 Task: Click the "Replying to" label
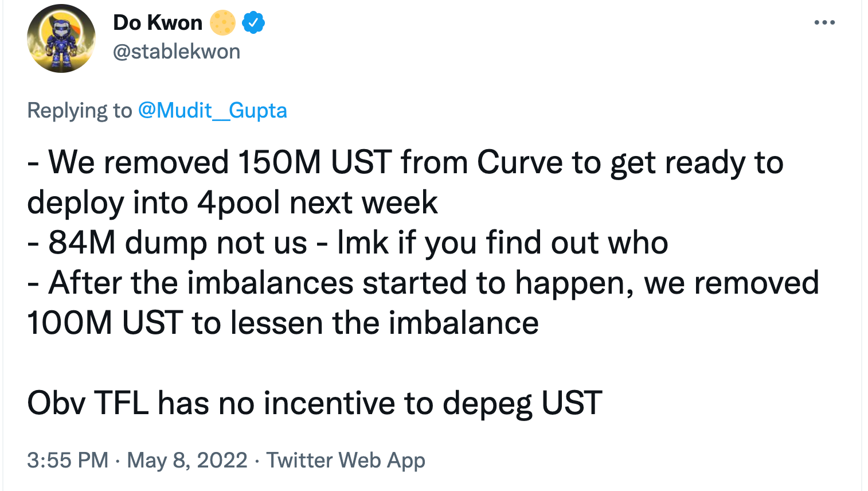(79, 110)
